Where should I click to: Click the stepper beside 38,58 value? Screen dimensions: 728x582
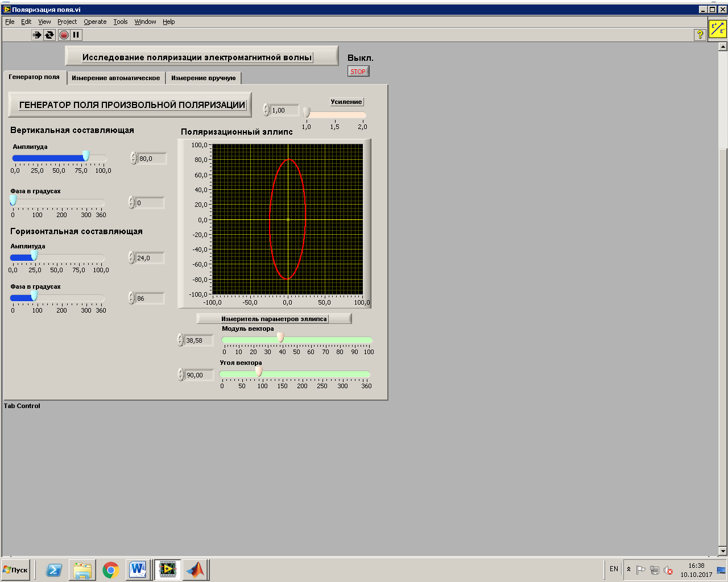pyautogui.click(x=180, y=340)
